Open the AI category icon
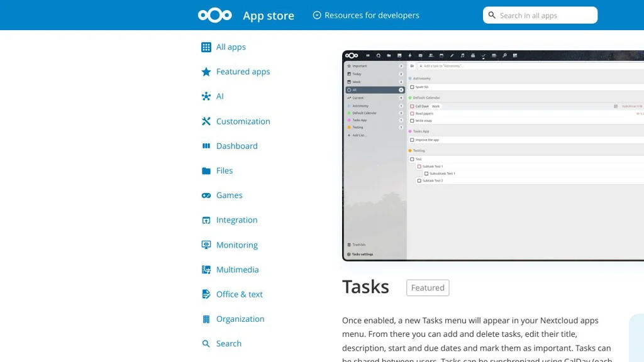Viewport: 644px width, 362px height. (206, 96)
